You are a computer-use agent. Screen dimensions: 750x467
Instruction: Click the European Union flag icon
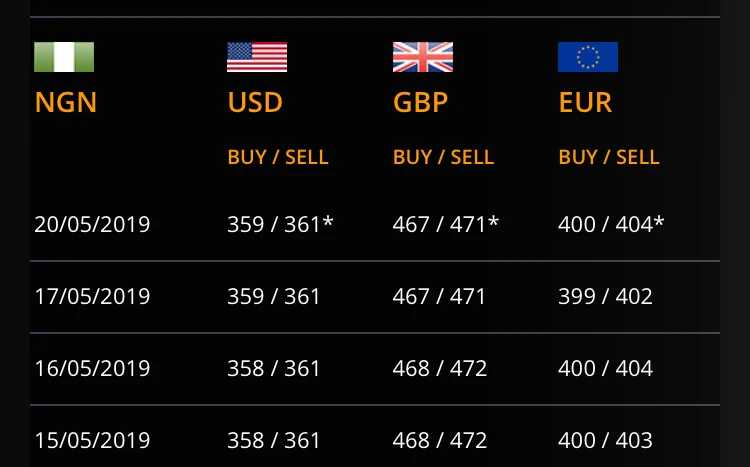click(x=588, y=57)
